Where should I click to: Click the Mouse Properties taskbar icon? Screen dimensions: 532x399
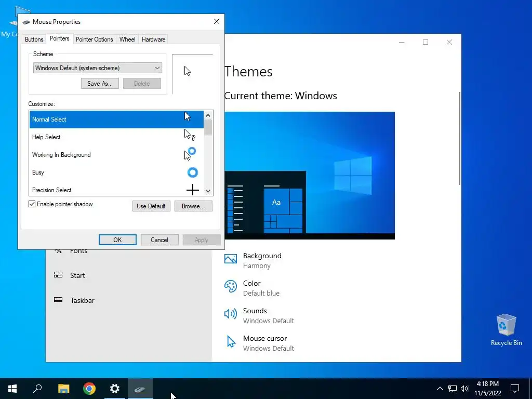[x=140, y=389]
